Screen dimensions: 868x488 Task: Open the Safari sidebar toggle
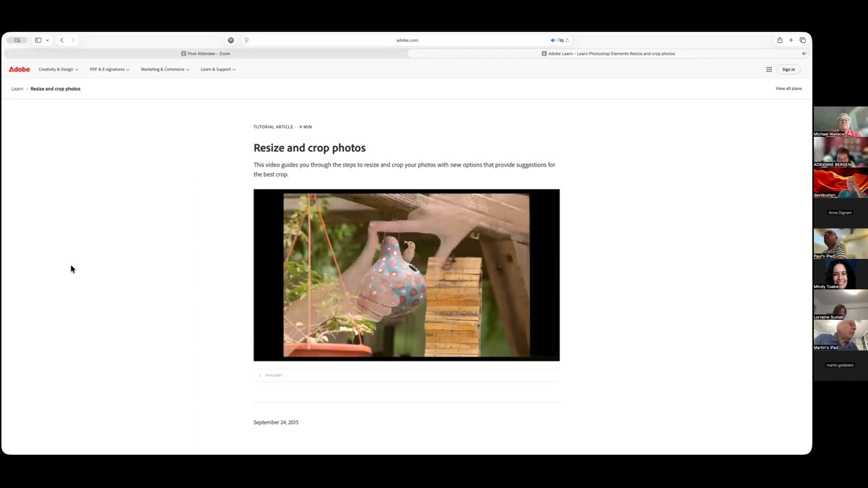click(38, 40)
